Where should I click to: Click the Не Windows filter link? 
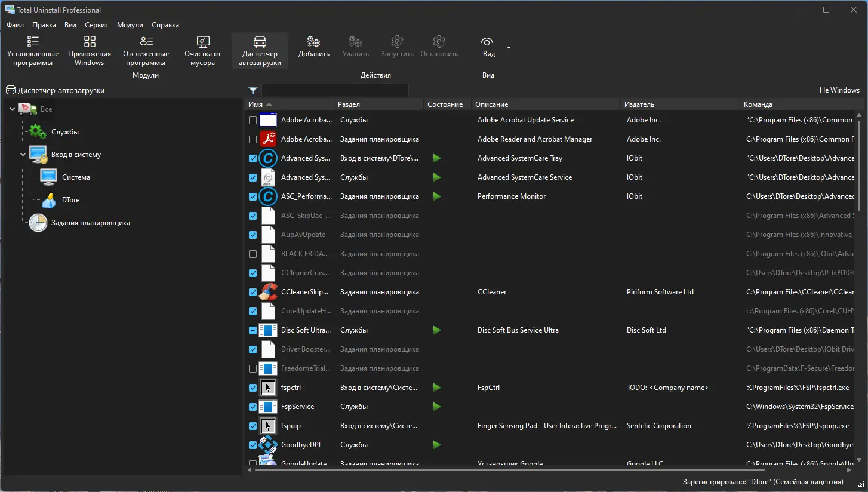pos(839,90)
